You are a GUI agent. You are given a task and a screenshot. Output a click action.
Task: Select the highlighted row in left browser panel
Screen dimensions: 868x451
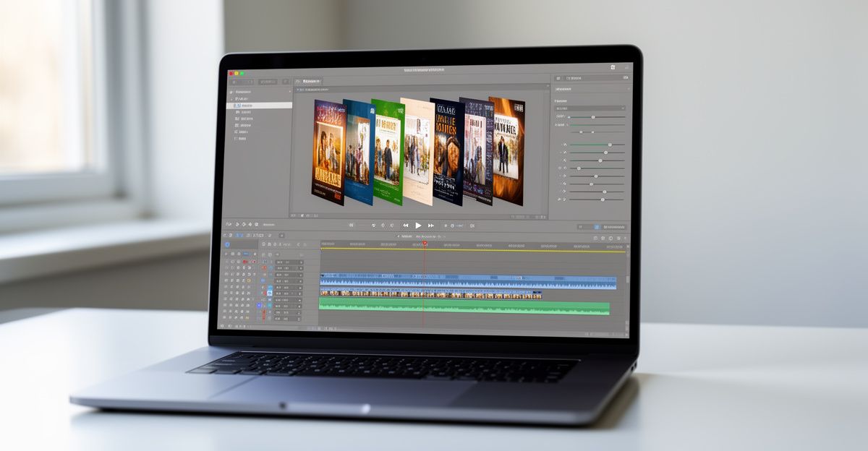tap(260, 106)
